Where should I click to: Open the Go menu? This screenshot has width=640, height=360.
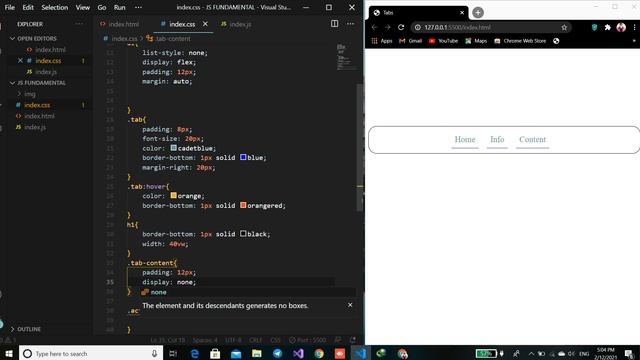click(102, 7)
